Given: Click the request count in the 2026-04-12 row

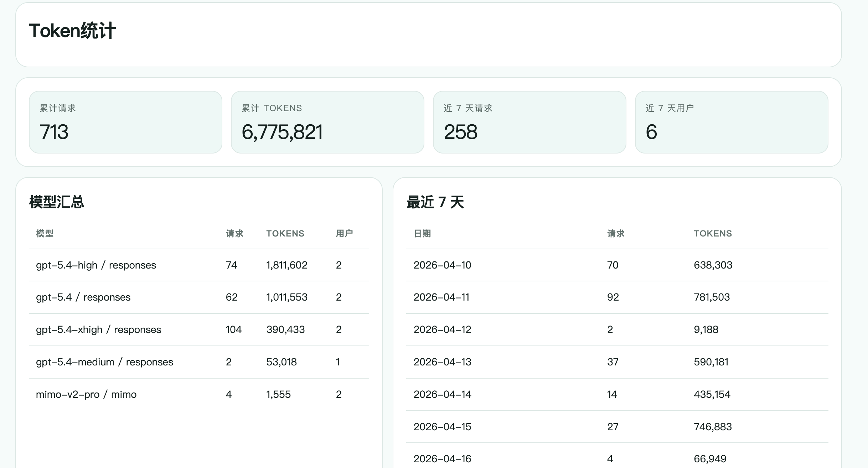Looking at the screenshot, I should pyautogui.click(x=610, y=330).
